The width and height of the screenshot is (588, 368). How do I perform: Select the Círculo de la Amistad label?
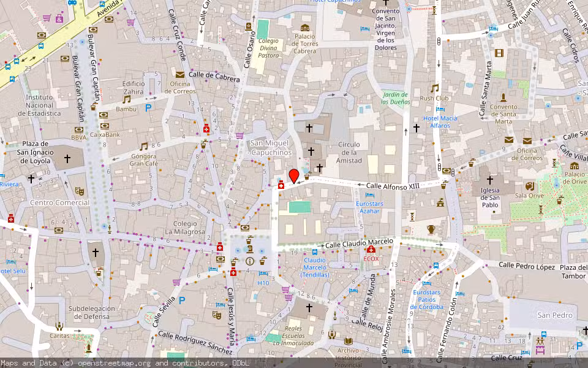349,153
